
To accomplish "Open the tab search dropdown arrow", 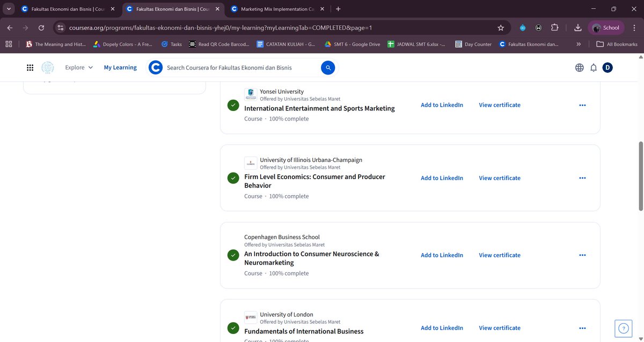I will (x=9, y=9).
